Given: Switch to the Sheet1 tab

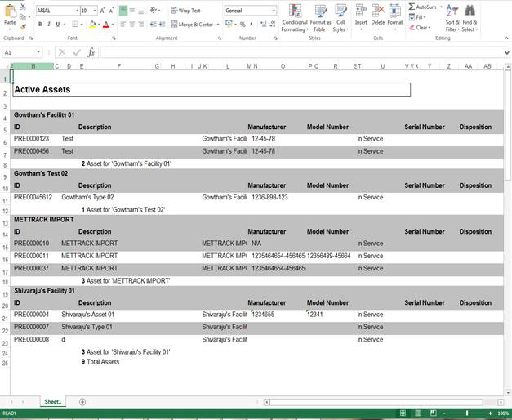Looking at the screenshot, I should coord(53,402).
